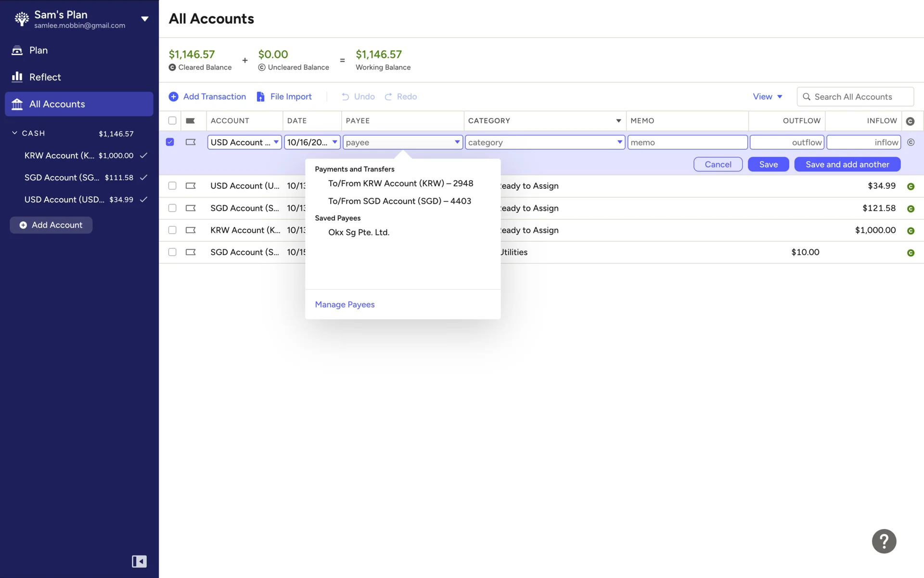
Task: Click the File Import document icon
Action: [x=260, y=97]
